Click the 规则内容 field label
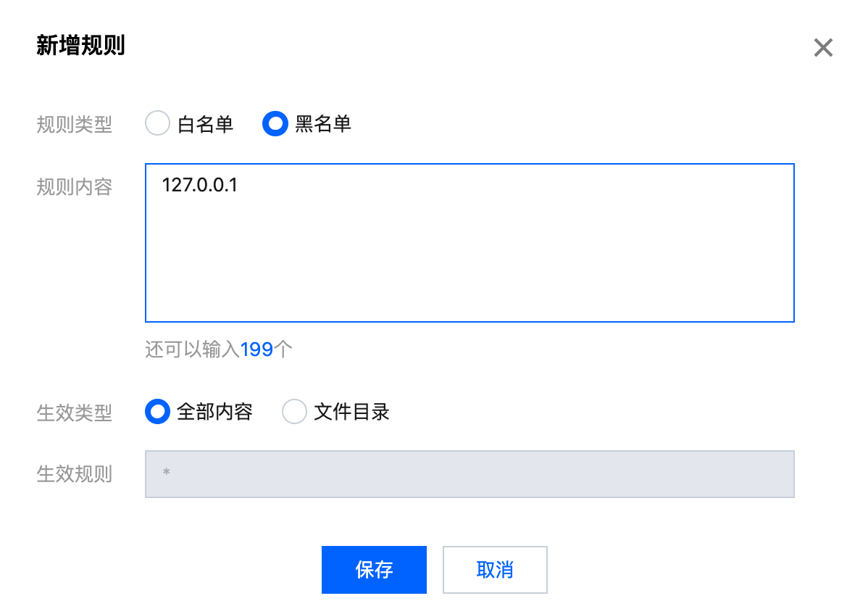Screen dimensions: 868x609 click(75, 187)
